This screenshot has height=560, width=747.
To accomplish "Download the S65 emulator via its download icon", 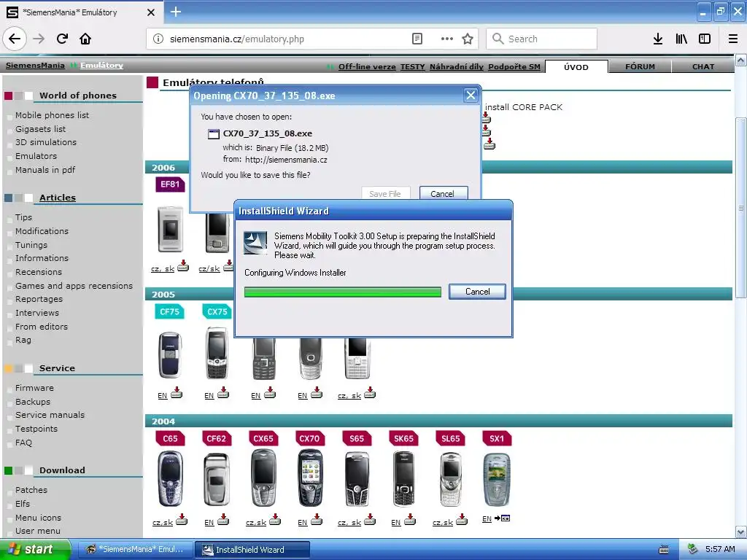I will 370,520.
